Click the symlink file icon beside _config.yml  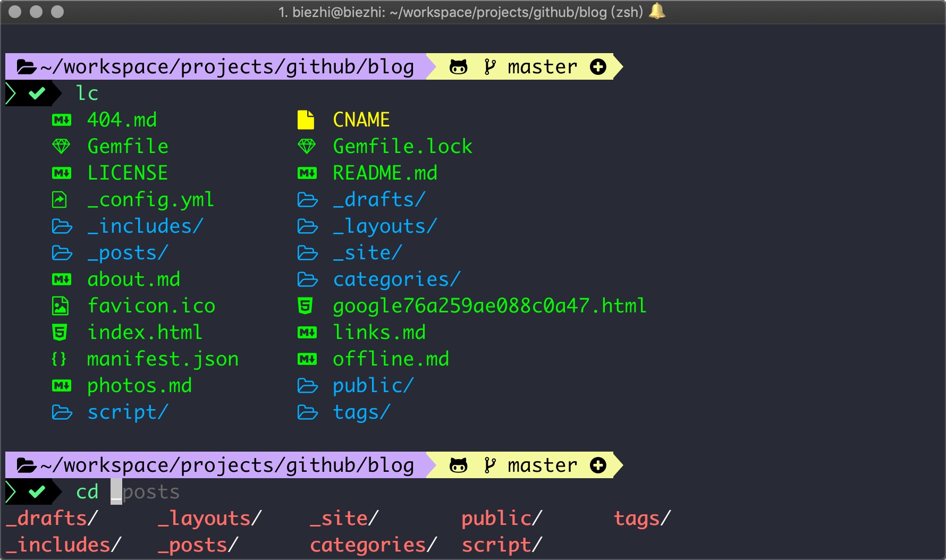(60, 200)
